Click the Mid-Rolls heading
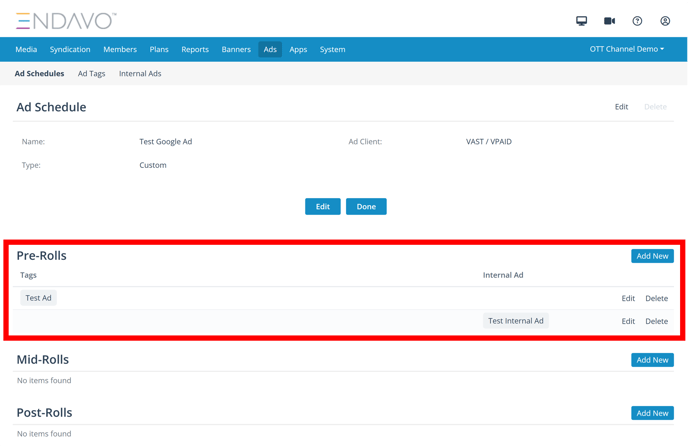Image resolution: width=688 pixels, height=446 pixels. click(43, 360)
